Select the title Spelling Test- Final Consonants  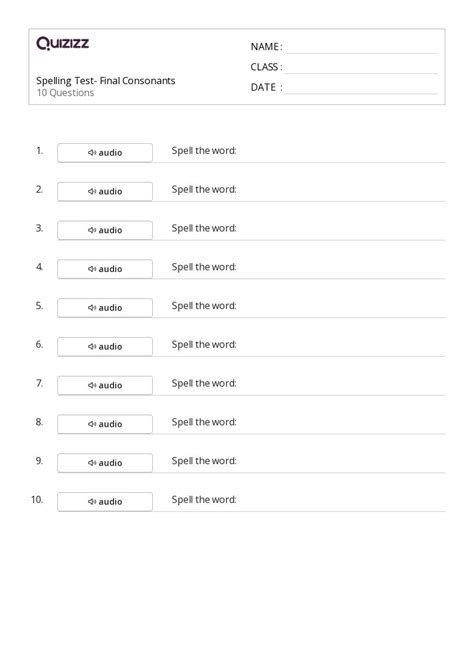106,81
